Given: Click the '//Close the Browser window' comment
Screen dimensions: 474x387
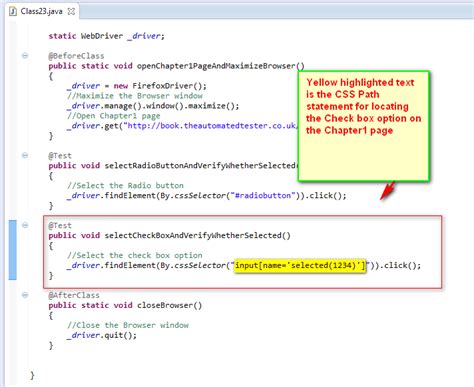Looking at the screenshot, I should click(x=128, y=325).
